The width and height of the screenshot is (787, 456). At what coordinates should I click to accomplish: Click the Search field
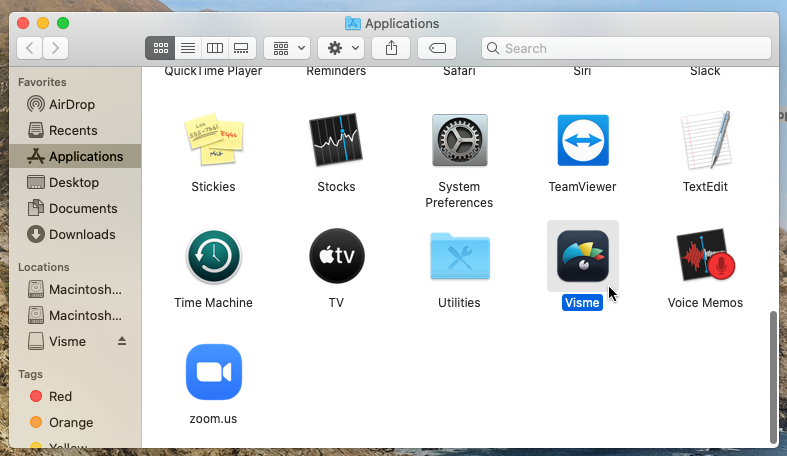(626, 48)
